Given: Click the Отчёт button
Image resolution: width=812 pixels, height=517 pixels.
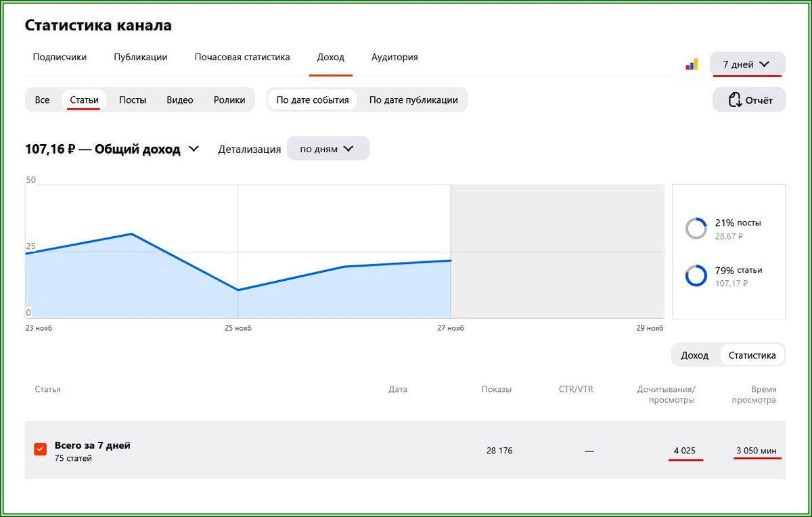Looking at the screenshot, I should 749,100.
